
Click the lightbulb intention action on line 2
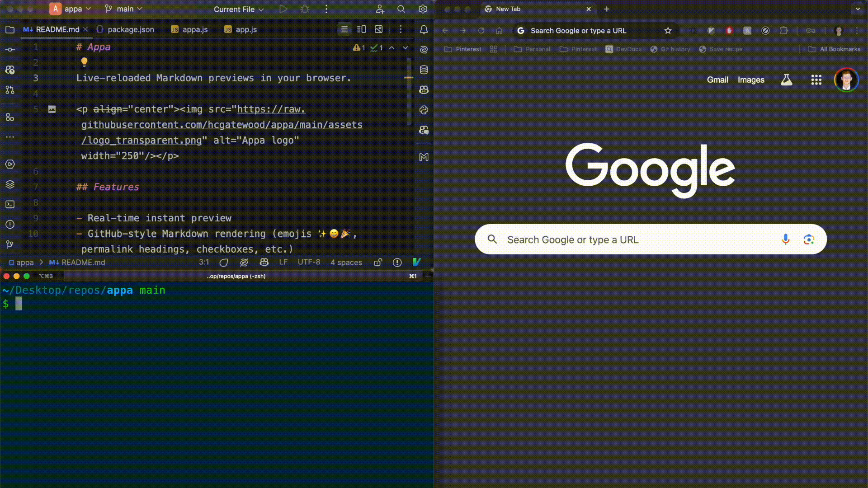(x=84, y=62)
